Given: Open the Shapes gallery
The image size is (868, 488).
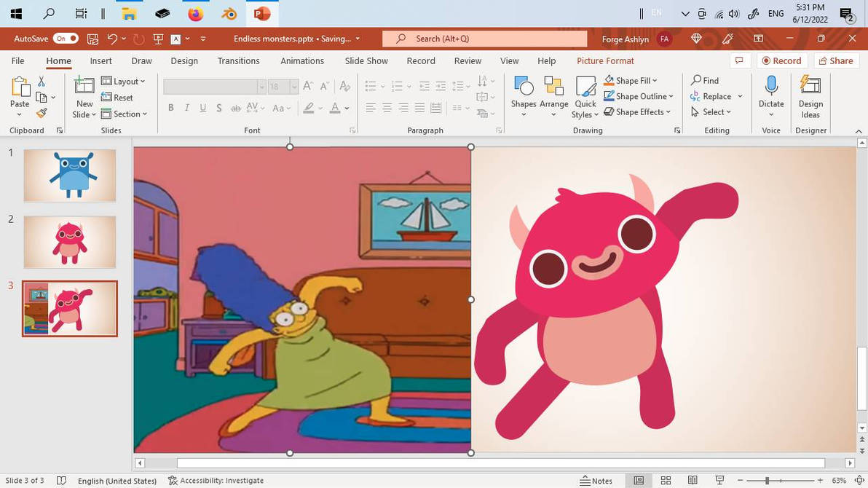Looking at the screenshot, I should (523, 95).
